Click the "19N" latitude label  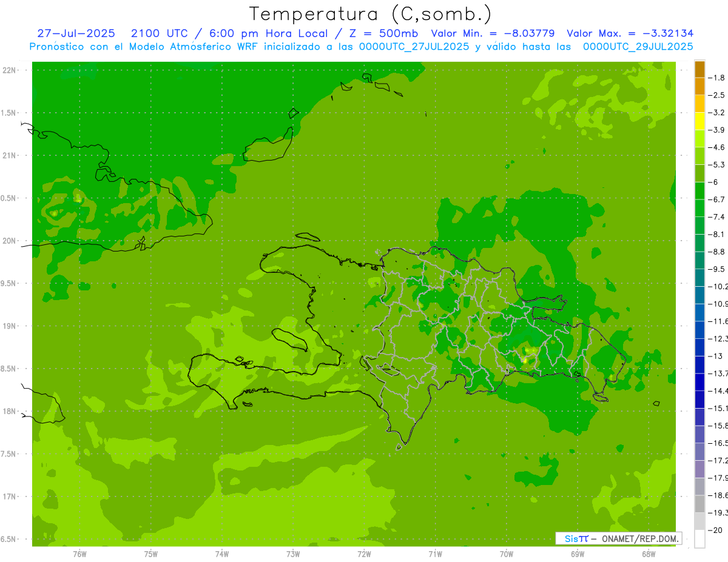point(9,326)
